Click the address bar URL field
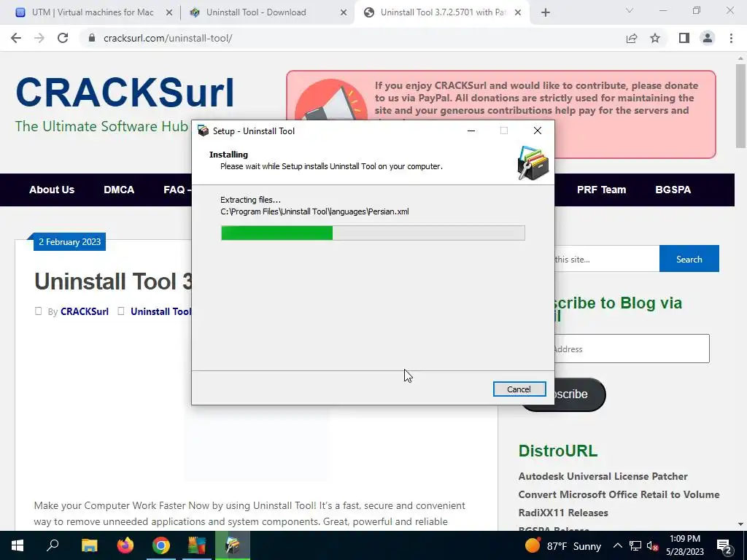Image resolution: width=747 pixels, height=560 pixels. tap(352, 38)
